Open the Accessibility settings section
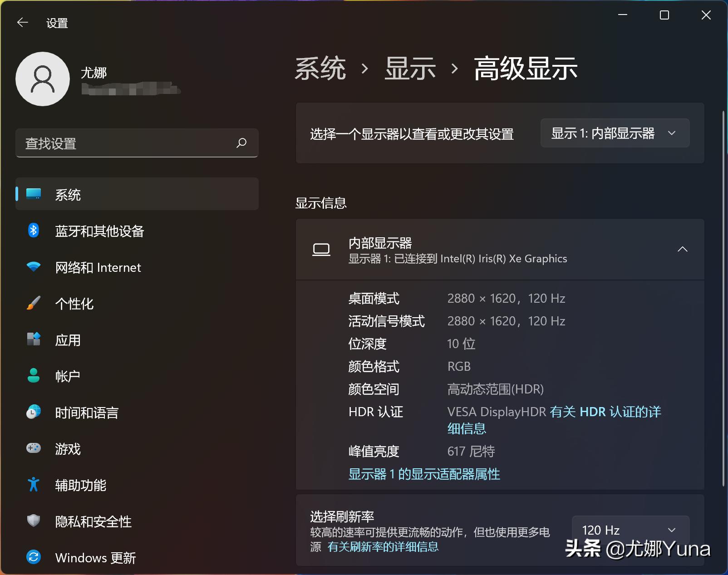 [80, 485]
